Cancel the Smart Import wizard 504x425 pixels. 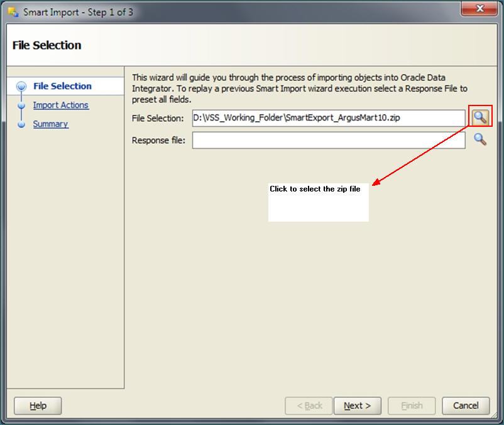[x=466, y=406]
